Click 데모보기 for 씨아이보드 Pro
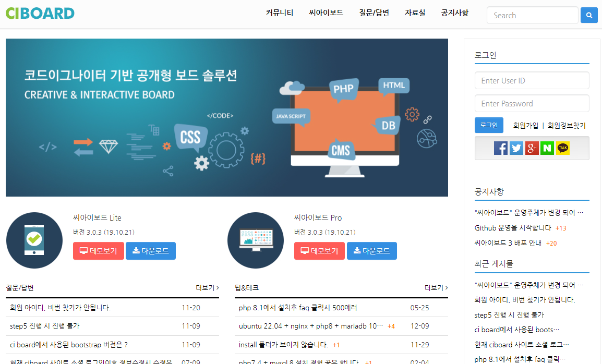This screenshot has width=602, height=364. (319, 251)
